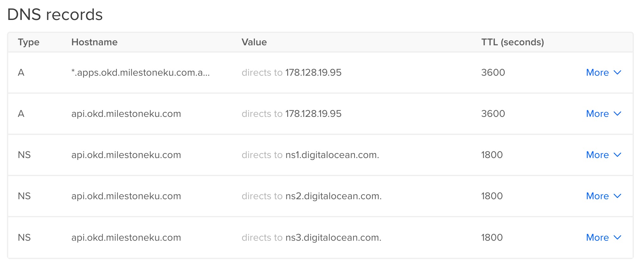Open More dropdown for wildcard apps A record
Screen dimensions: 644x273
tap(604, 73)
